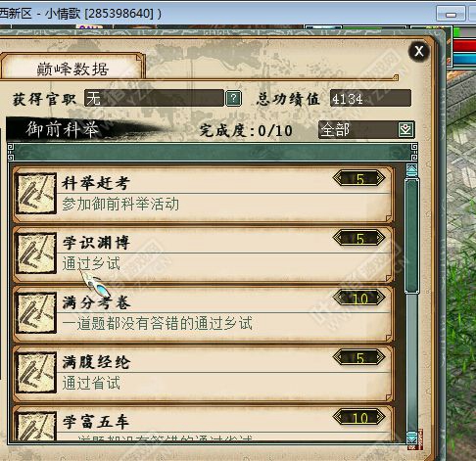Minimize the game window
The width and height of the screenshot is (476, 461).
tap(451, 14)
